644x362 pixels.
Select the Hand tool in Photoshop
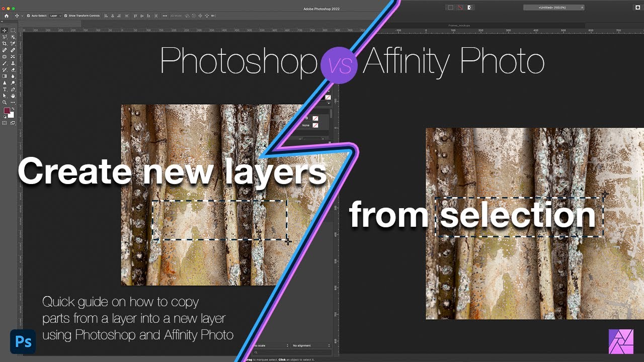click(13, 96)
